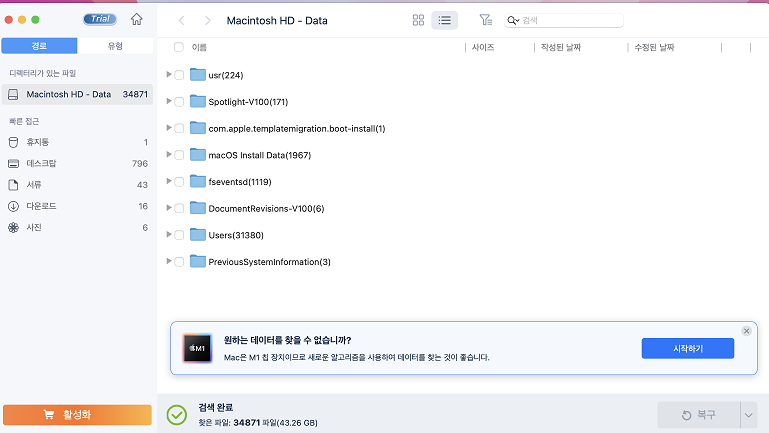Go to the home screen icon
This screenshot has width=769, height=433.
coord(136,20)
